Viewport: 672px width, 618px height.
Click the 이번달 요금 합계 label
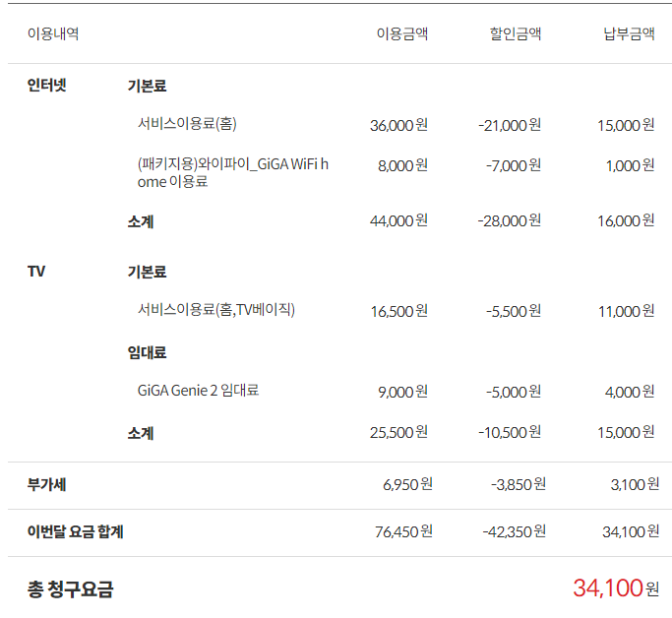point(76,531)
